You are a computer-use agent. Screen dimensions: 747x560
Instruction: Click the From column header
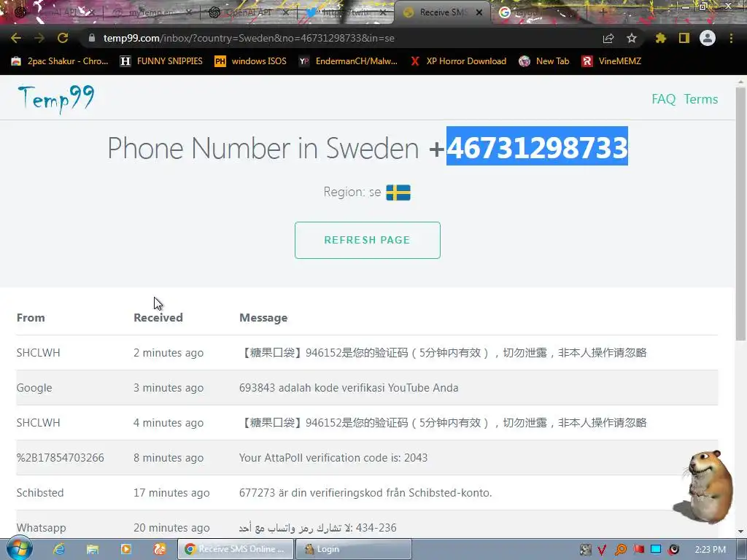[x=31, y=318]
